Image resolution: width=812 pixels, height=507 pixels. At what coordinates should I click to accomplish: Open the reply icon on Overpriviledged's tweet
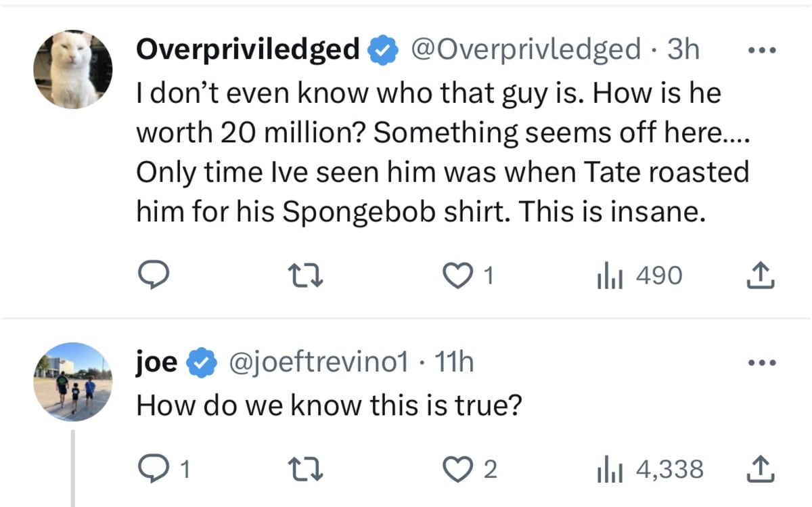pyautogui.click(x=154, y=275)
